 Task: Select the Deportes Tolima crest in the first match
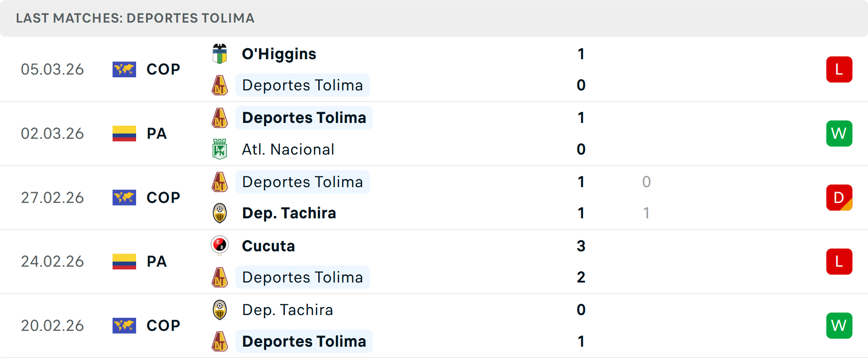(x=219, y=85)
